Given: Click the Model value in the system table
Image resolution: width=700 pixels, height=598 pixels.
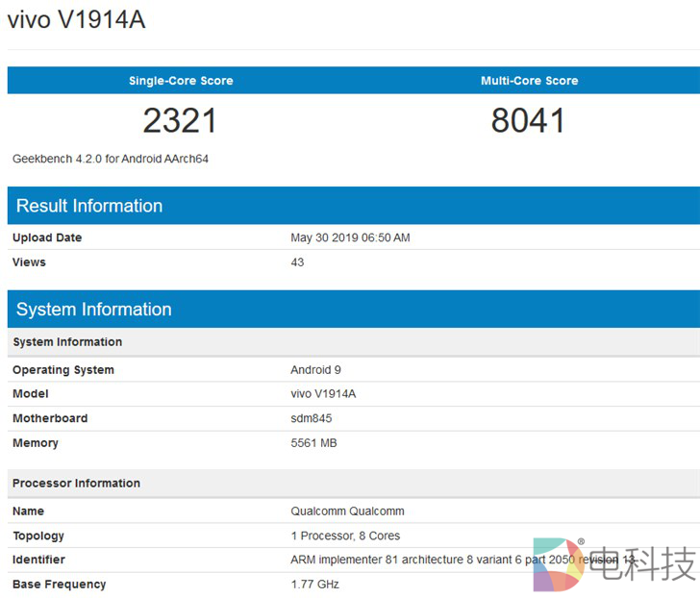Looking at the screenshot, I should [323, 394].
